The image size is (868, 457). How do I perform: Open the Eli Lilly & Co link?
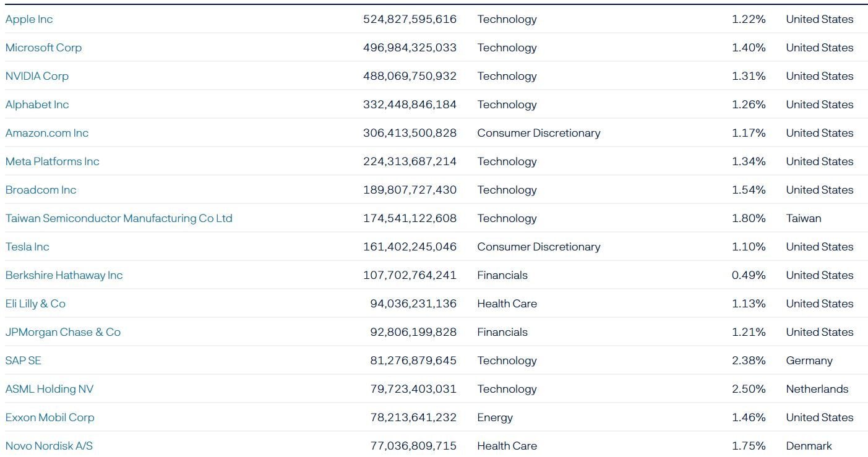coord(35,304)
